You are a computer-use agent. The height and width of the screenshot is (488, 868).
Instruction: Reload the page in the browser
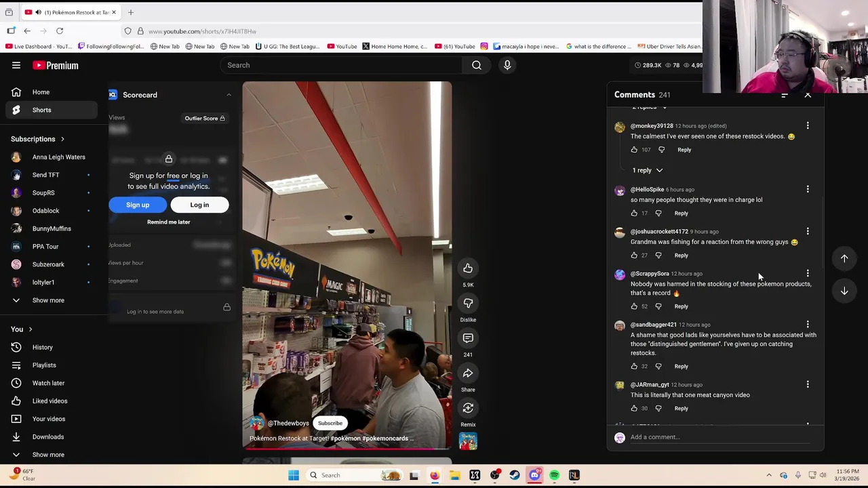[x=60, y=31]
